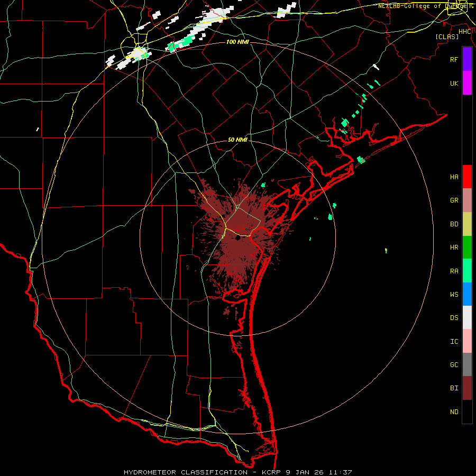
Task: Click the 11:37 timestamp
Action: (340, 472)
